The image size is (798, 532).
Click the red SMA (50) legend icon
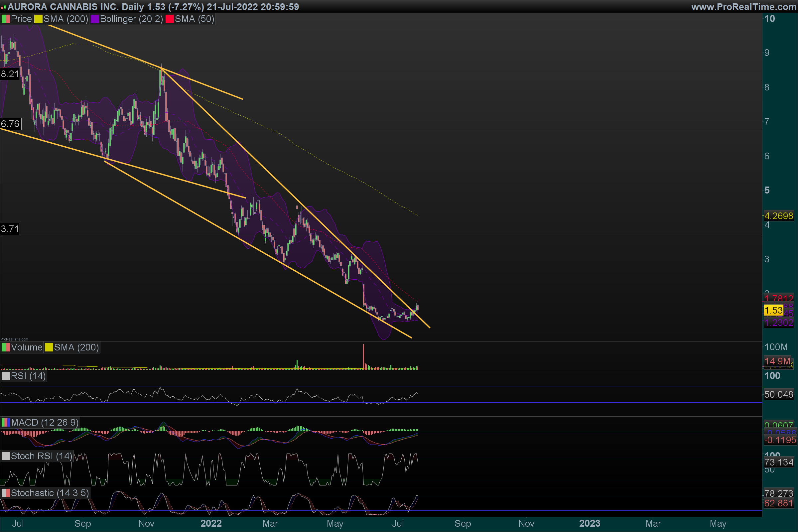point(169,19)
